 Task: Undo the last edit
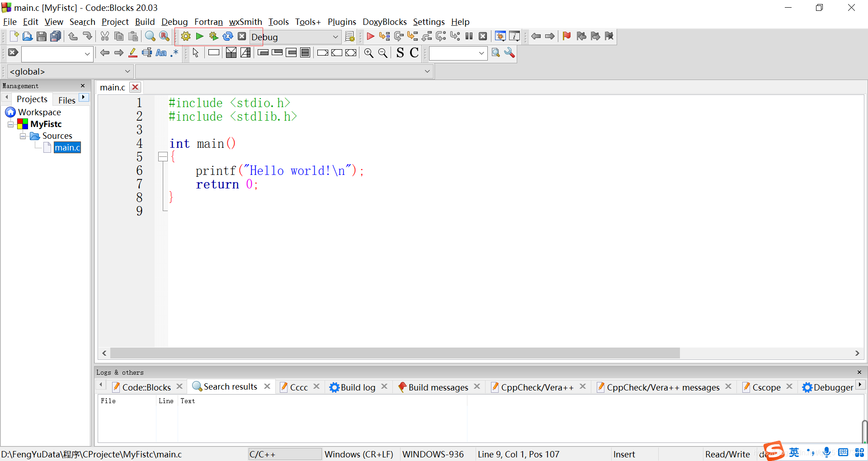[x=73, y=36]
